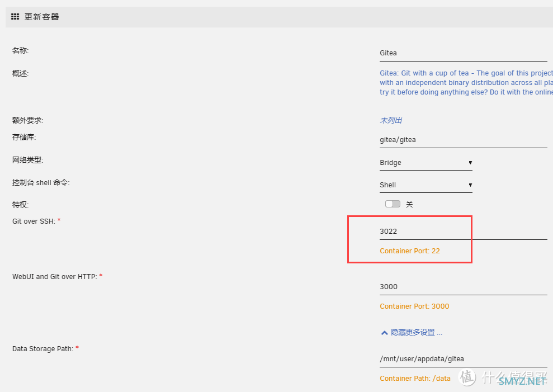
Task: Click the 存储库 label
Action: 24,137
